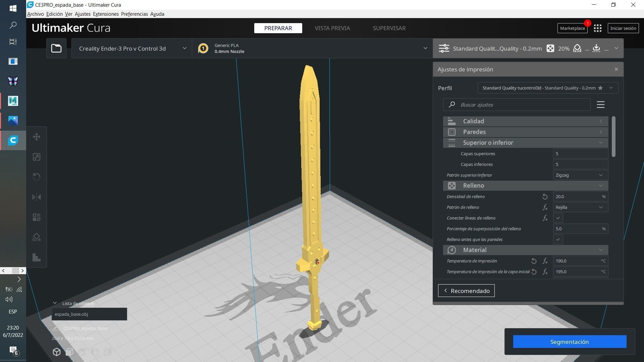Click the fx icon beside Patrón de relleno
This screenshot has width=644, height=362.
pyautogui.click(x=545, y=207)
